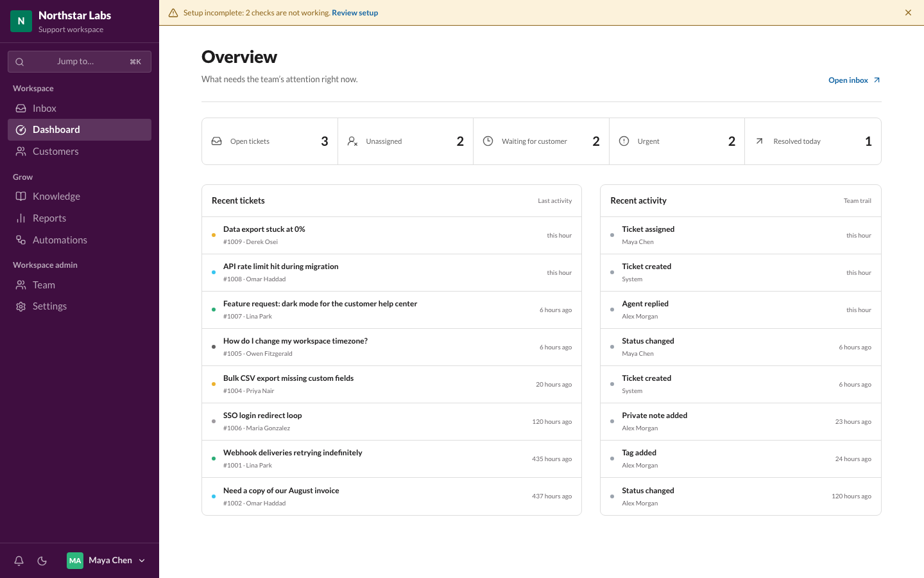Go to the Team page
Image resolution: width=924 pixels, height=578 pixels.
coord(80,285)
